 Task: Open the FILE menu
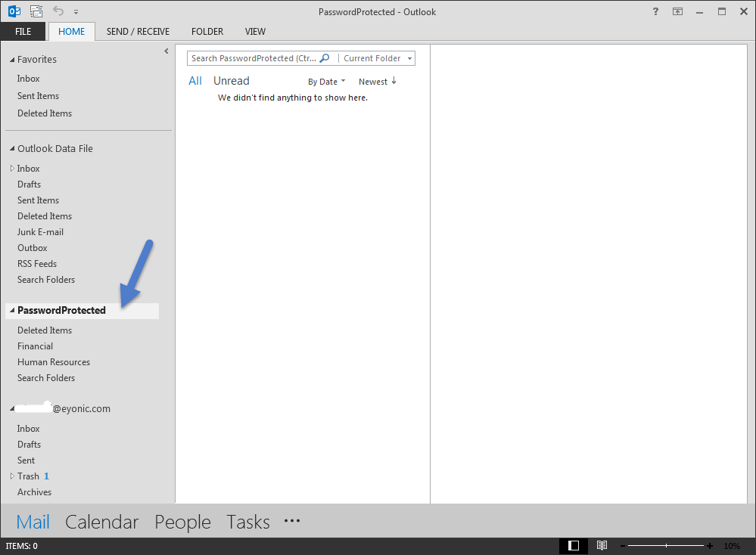(x=23, y=31)
